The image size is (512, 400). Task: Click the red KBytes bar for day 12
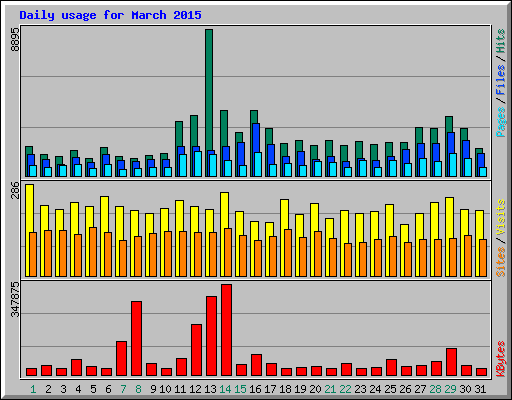click(196, 350)
